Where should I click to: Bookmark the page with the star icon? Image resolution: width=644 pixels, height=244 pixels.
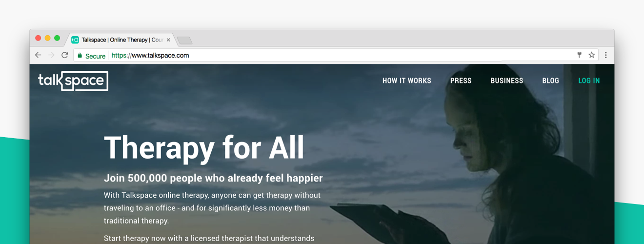click(x=591, y=55)
